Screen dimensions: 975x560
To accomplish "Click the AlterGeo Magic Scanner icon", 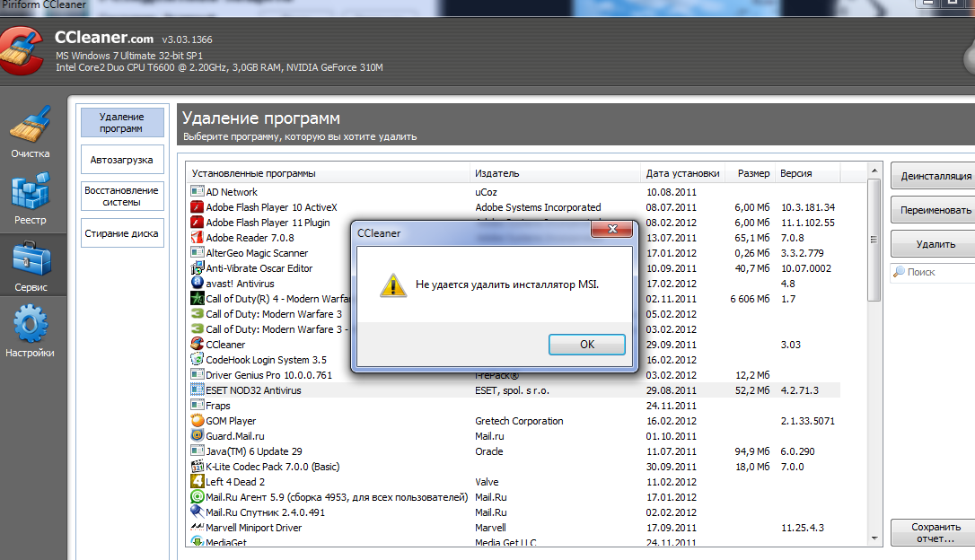I will [x=198, y=252].
